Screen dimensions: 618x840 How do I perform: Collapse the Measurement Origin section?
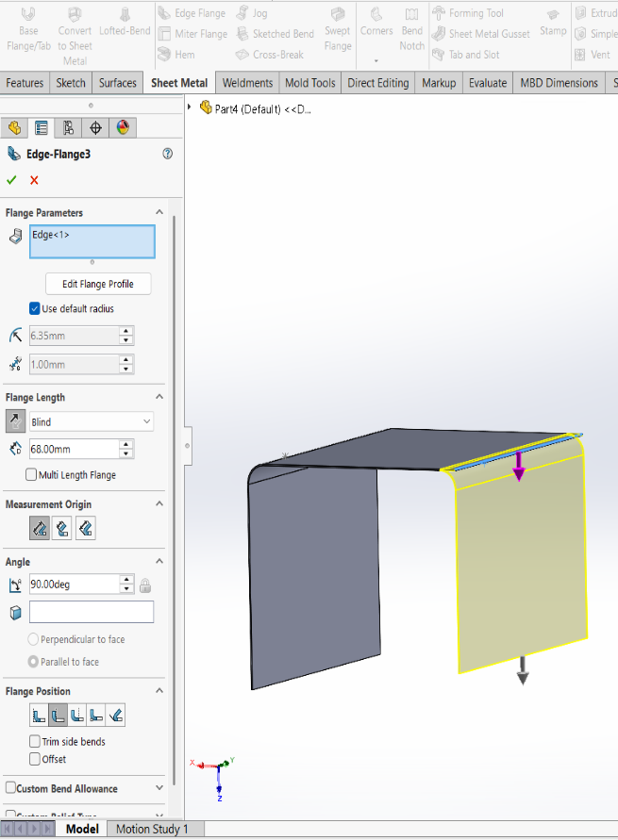(159, 504)
